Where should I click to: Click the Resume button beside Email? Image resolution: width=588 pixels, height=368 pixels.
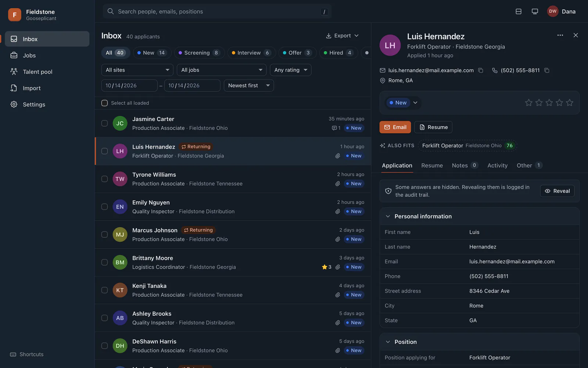coord(433,127)
